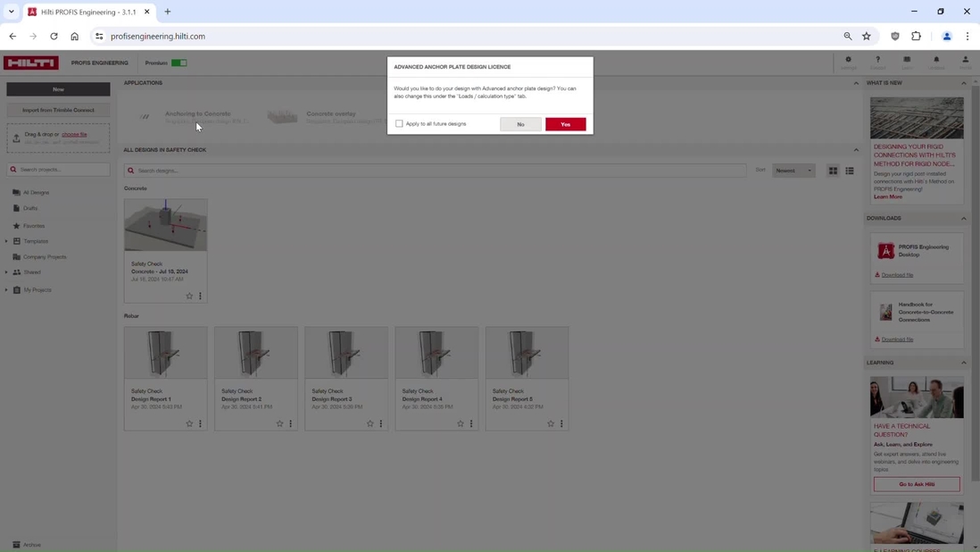Open the Profile account icon
The image size is (980, 552).
[965, 59]
